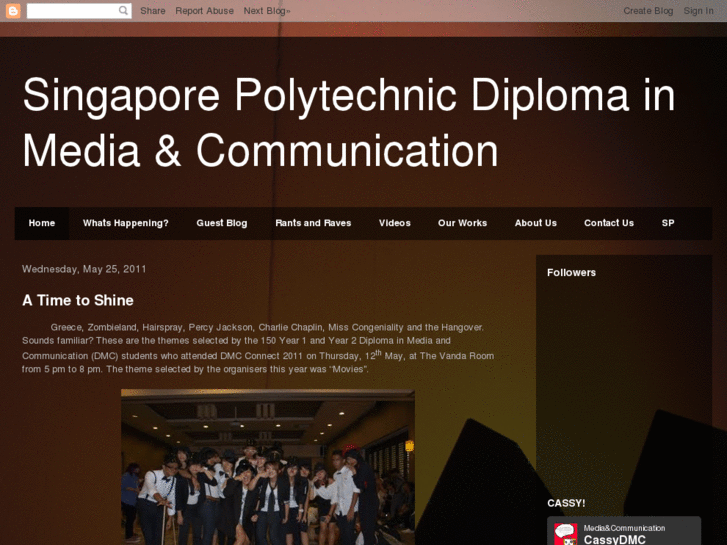Click the search magnifier icon in navbar
This screenshot has width=727, height=545.
coord(123,11)
